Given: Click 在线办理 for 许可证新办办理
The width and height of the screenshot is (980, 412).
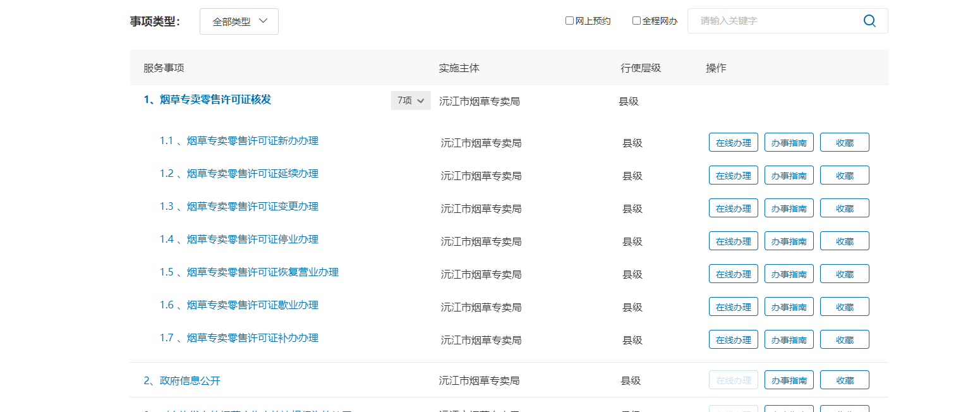Looking at the screenshot, I should 733,143.
